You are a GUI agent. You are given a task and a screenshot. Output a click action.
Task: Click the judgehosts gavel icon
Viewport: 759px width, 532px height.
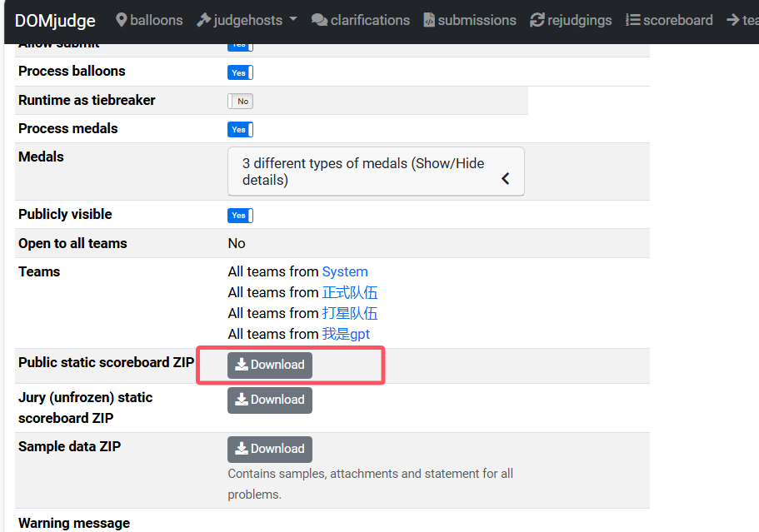[203, 20]
